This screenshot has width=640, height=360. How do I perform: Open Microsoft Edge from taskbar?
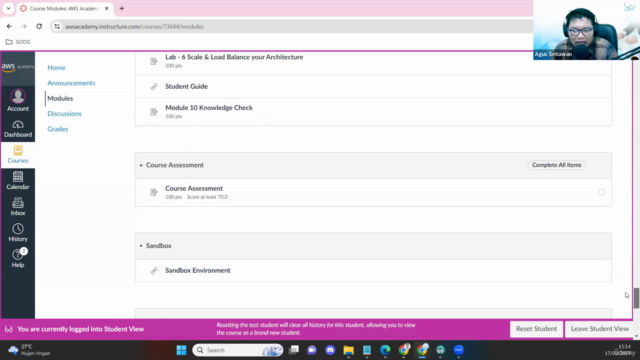pos(385,350)
